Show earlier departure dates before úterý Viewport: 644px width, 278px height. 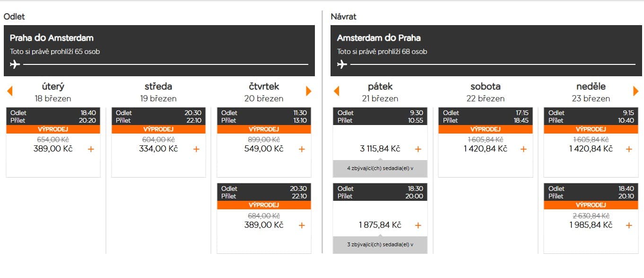(x=9, y=91)
